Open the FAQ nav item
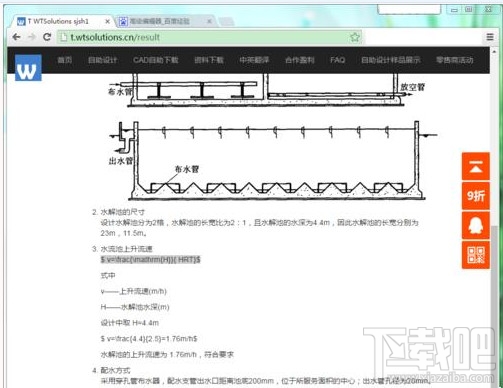503x388 pixels. [337, 60]
